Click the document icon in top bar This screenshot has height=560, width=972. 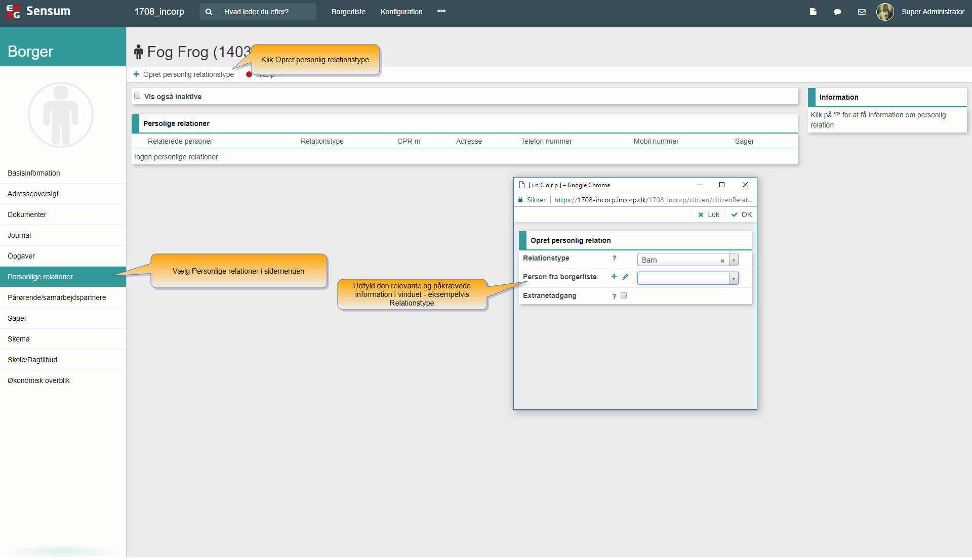tap(813, 12)
